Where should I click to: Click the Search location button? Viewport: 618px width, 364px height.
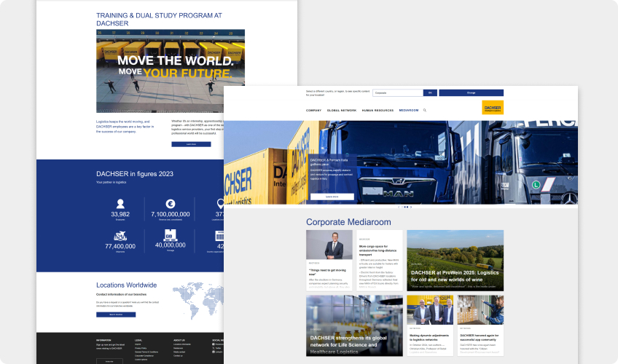tap(116, 314)
